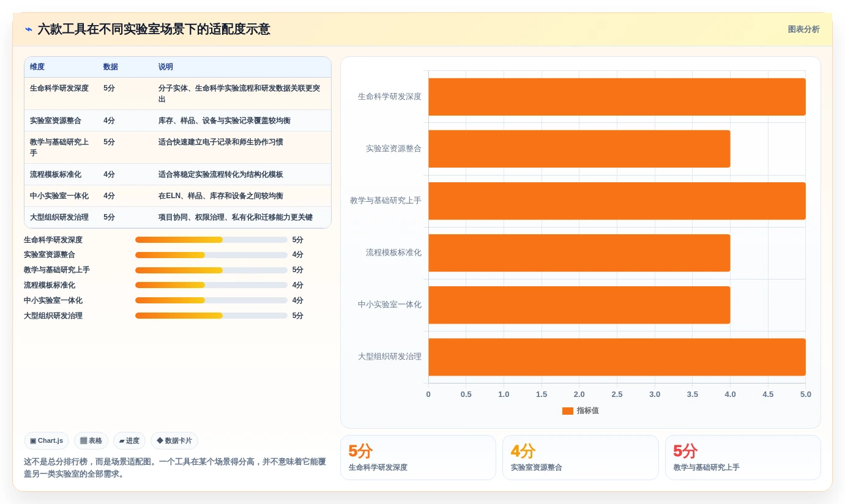Select the 进度 tag chip
The image size is (845, 504).
(129, 440)
